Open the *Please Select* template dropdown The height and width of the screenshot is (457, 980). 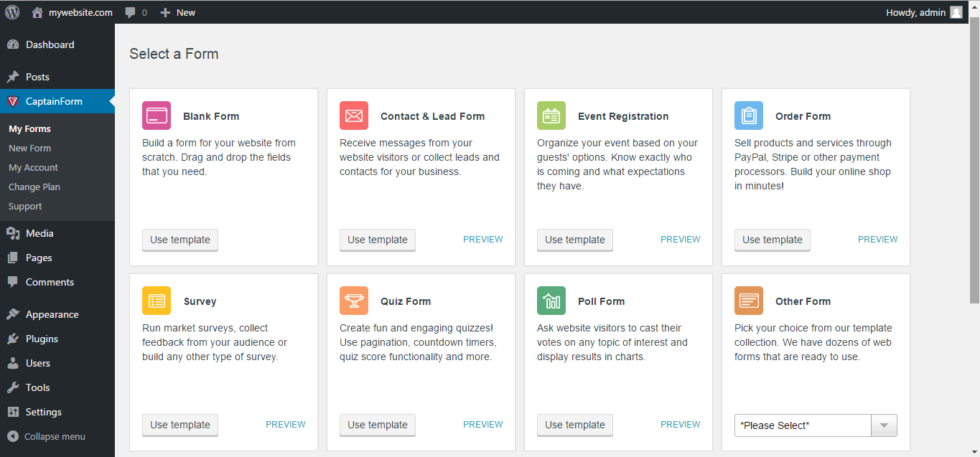pos(816,425)
